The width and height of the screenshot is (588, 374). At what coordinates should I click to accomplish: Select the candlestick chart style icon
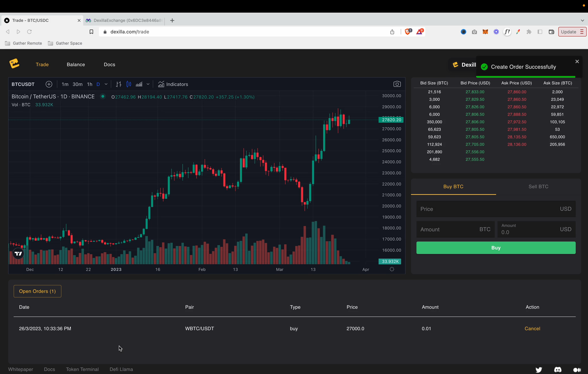tap(129, 84)
